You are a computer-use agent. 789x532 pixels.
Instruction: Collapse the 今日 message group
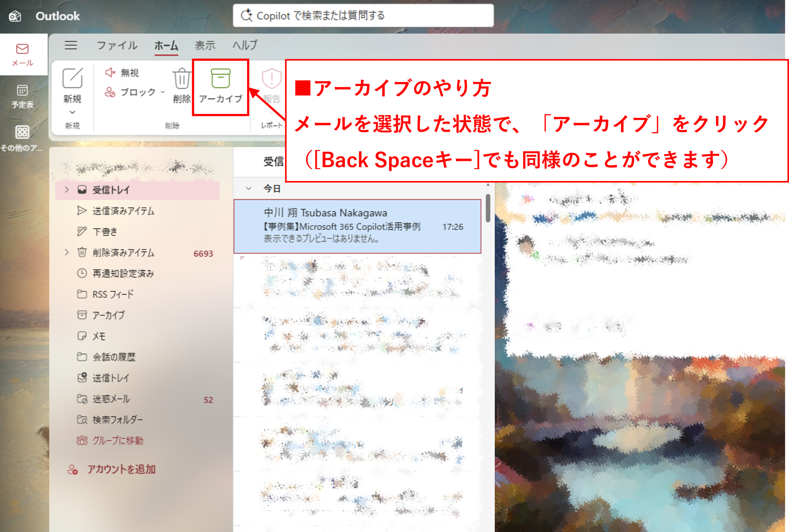pyautogui.click(x=249, y=189)
